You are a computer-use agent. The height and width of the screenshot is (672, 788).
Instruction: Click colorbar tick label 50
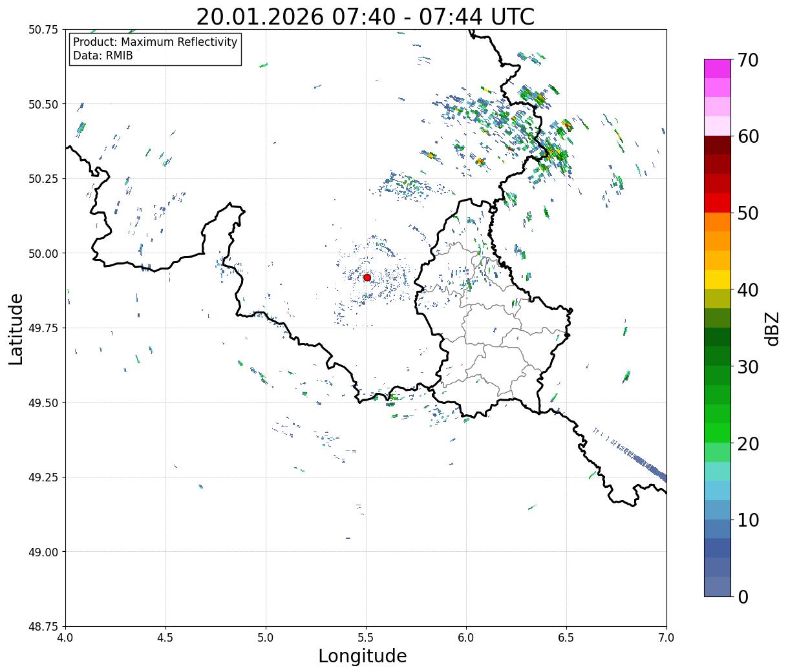(748, 213)
